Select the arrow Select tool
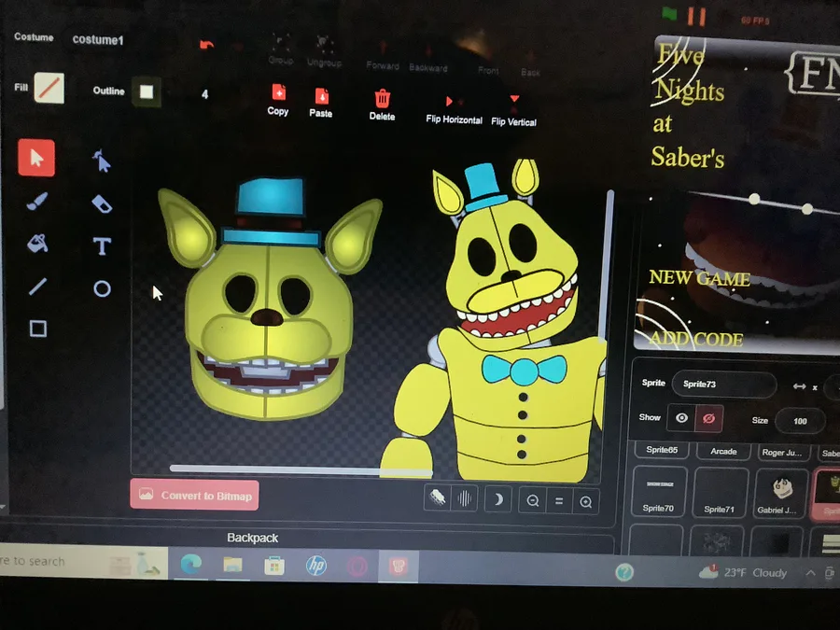This screenshot has width=840, height=630. (x=36, y=158)
